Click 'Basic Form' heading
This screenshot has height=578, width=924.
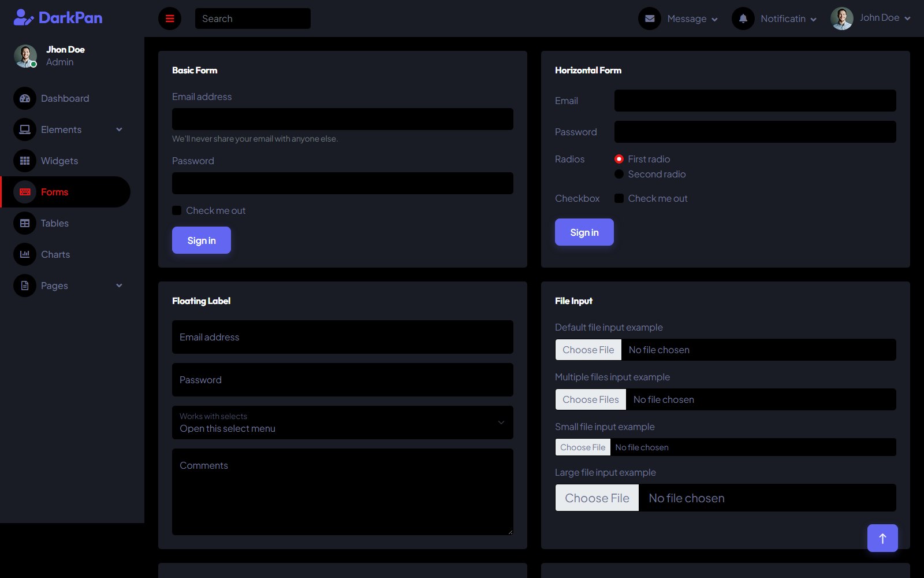click(x=195, y=70)
